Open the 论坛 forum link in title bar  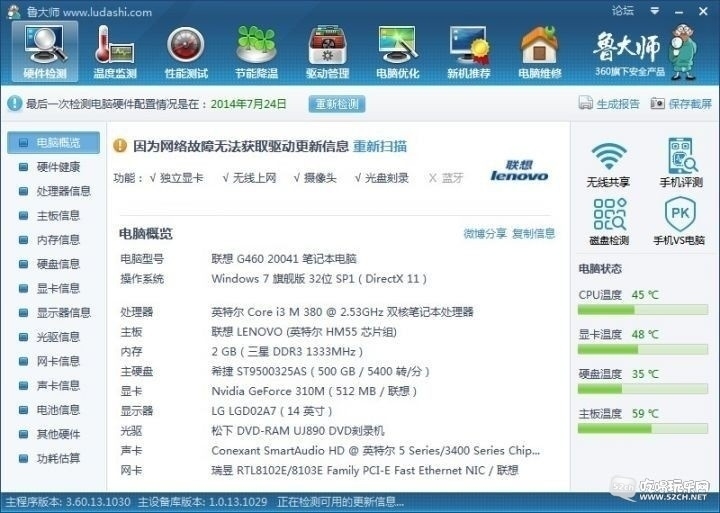[623, 11]
